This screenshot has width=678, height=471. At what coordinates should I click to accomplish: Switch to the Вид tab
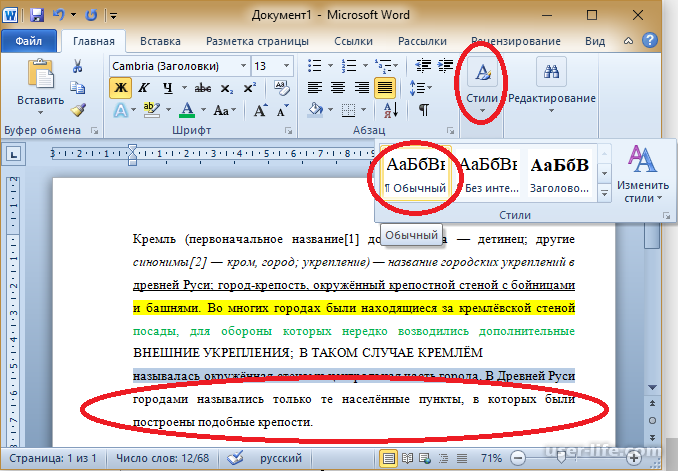click(595, 41)
